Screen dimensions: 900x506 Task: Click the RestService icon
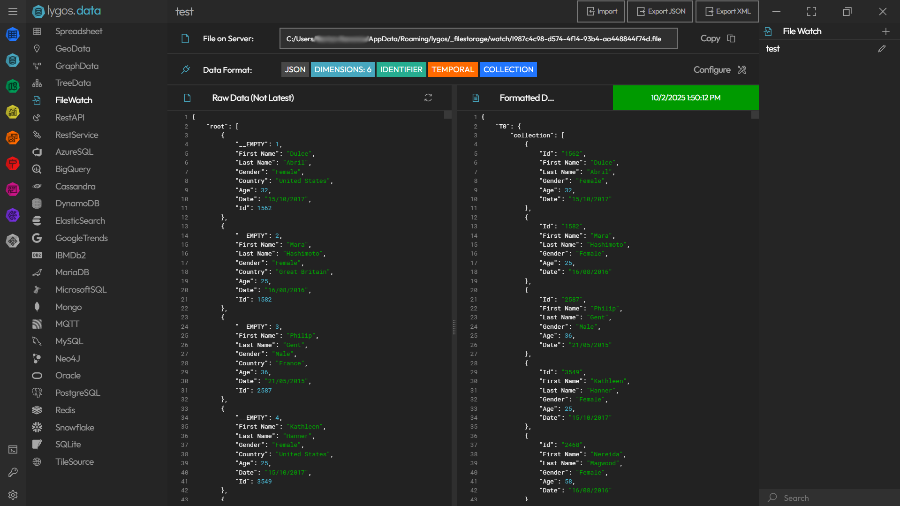[37, 135]
